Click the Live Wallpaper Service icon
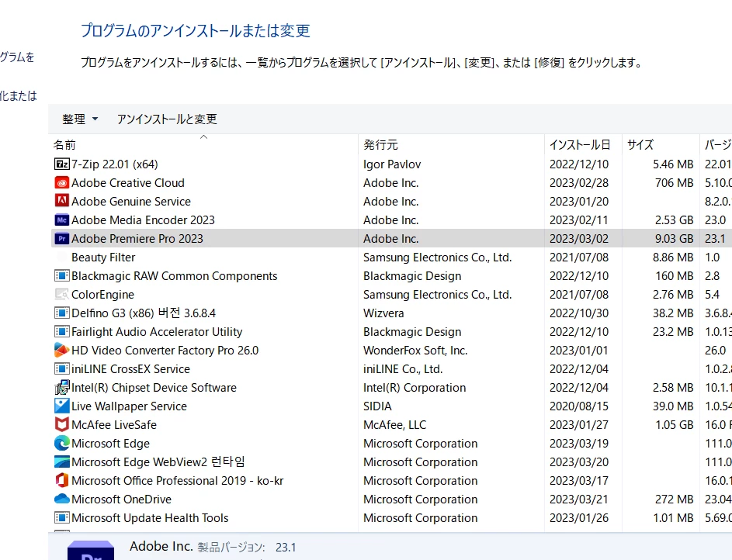 [x=61, y=406]
